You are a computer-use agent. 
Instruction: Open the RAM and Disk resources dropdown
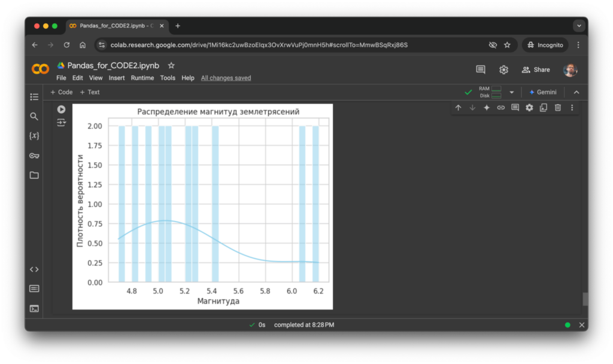click(x=511, y=92)
